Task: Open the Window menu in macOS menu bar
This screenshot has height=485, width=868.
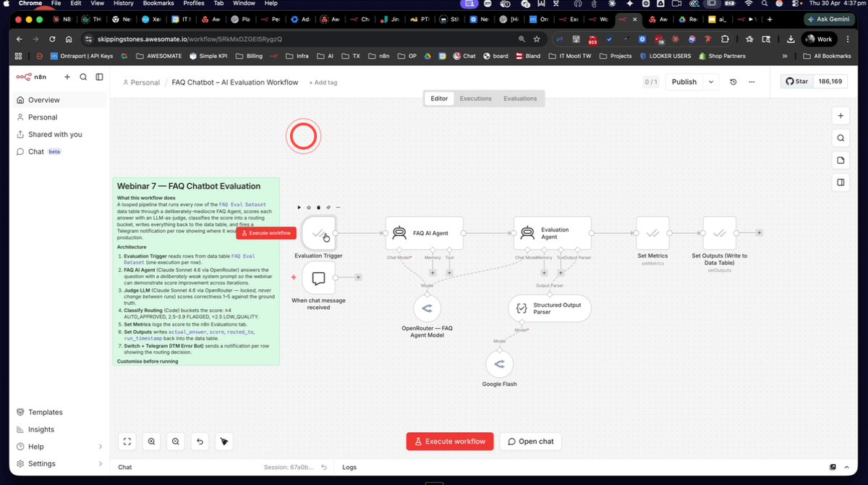Action: pos(244,4)
